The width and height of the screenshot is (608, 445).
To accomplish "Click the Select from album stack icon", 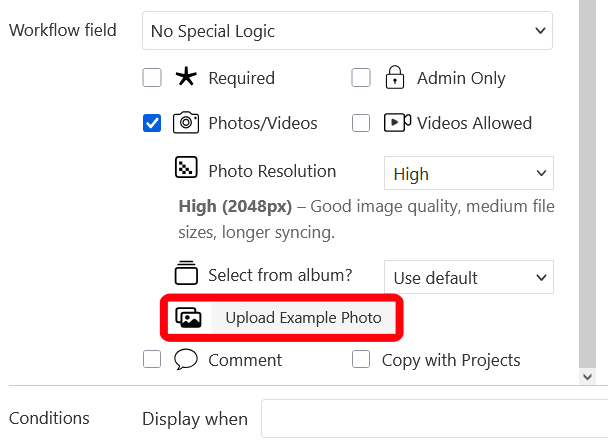I will (186, 273).
